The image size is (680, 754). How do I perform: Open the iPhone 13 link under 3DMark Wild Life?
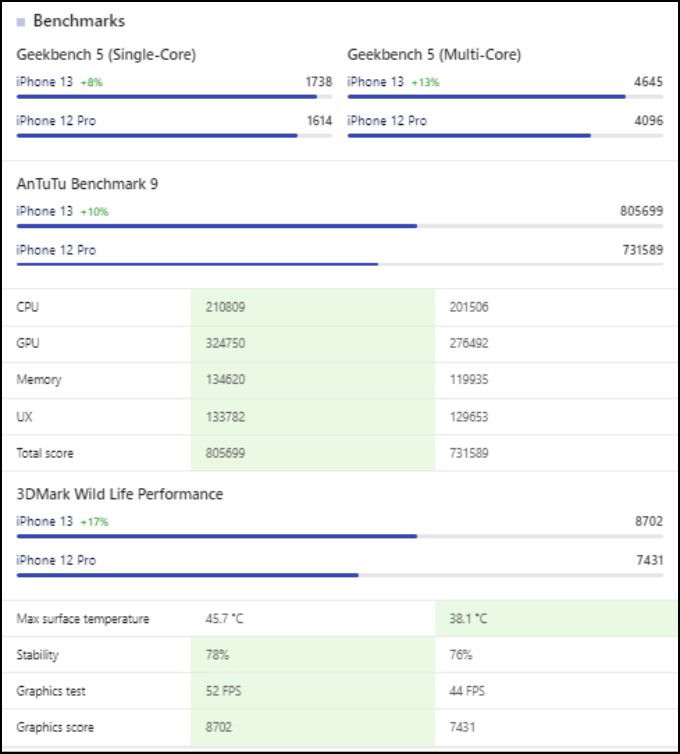44,521
